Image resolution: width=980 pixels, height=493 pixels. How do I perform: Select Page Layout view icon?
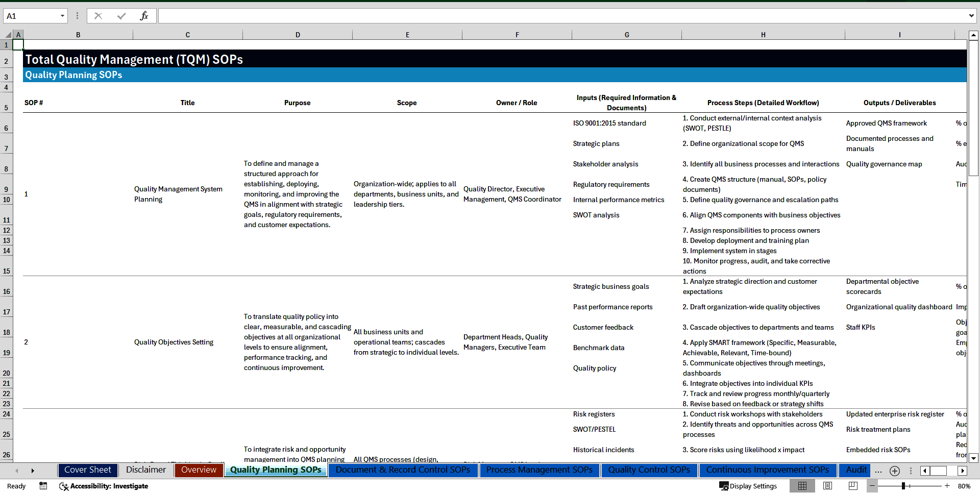tap(828, 486)
